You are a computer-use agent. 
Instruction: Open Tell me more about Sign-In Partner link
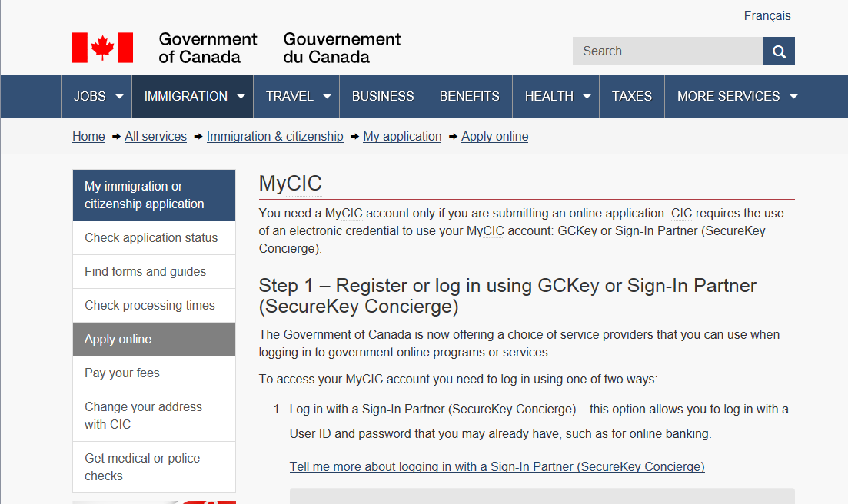point(497,466)
